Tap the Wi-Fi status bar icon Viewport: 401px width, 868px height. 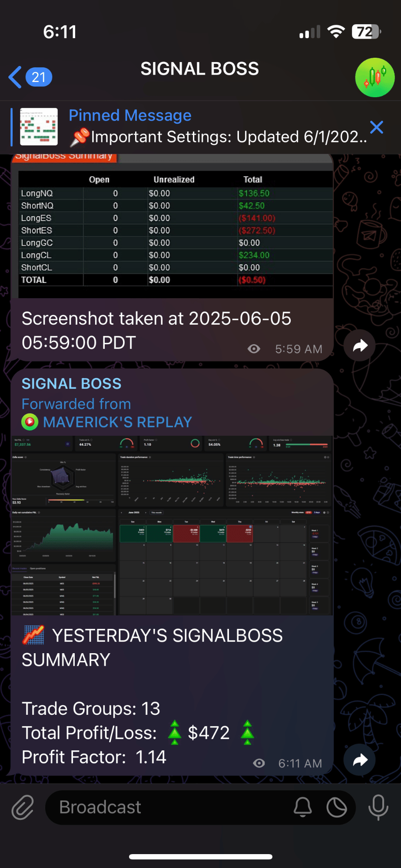coord(336,32)
